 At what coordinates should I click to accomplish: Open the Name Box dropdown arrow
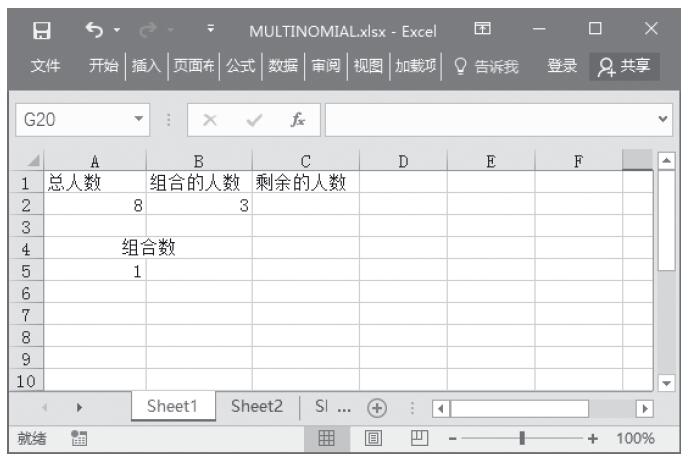click(x=139, y=120)
